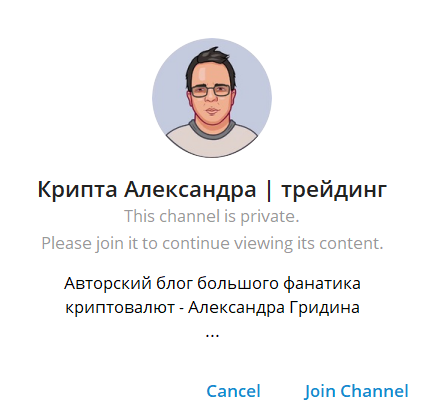The height and width of the screenshot is (410, 421).
Task: Click the name Александра Гридина in the description
Action: [274, 307]
